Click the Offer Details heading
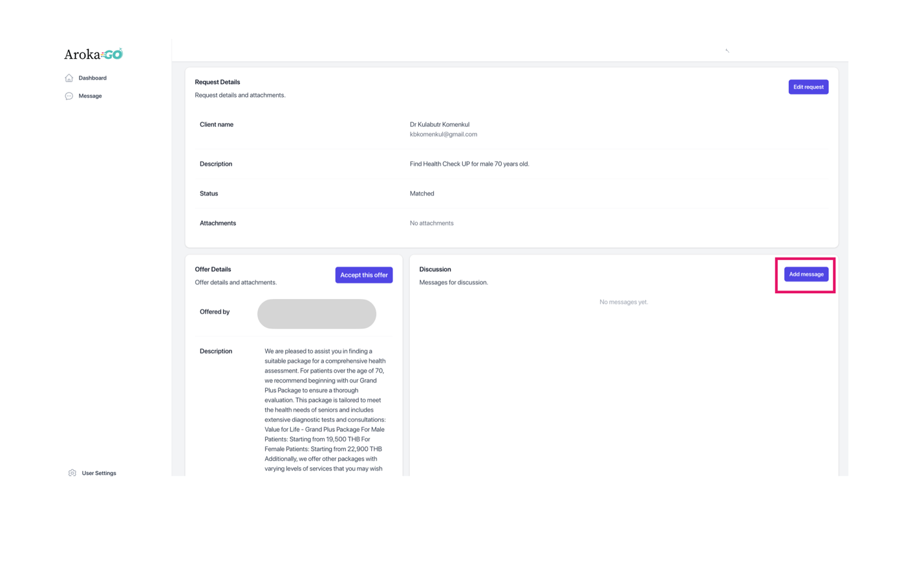The height and width of the screenshot is (563, 924). click(x=213, y=269)
